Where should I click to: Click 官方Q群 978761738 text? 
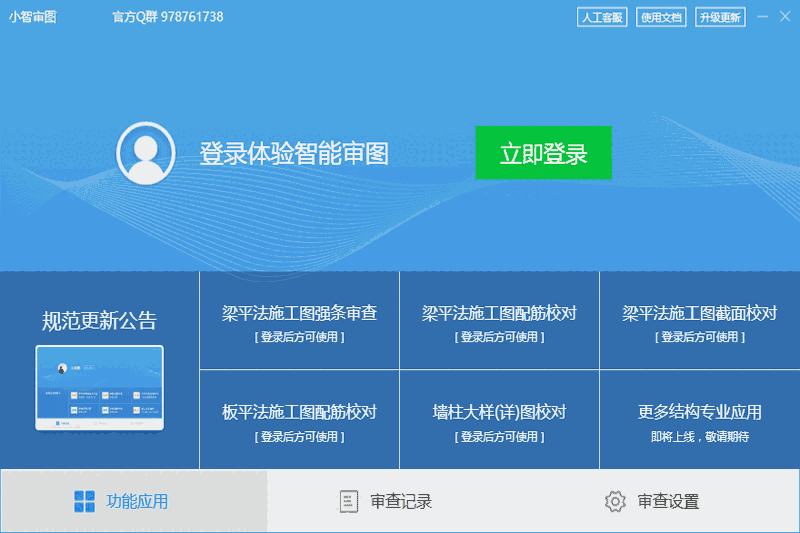pyautogui.click(x=168, y=17)
